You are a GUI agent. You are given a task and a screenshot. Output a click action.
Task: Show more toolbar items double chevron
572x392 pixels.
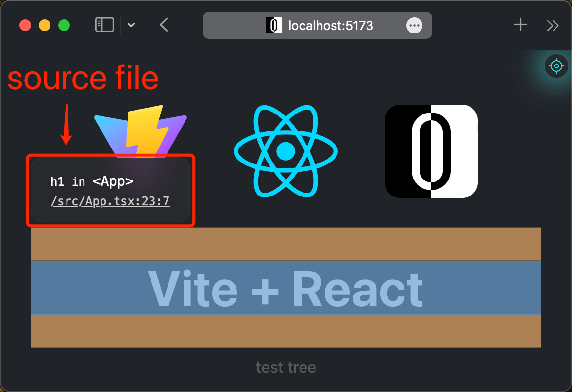point(553,26)
